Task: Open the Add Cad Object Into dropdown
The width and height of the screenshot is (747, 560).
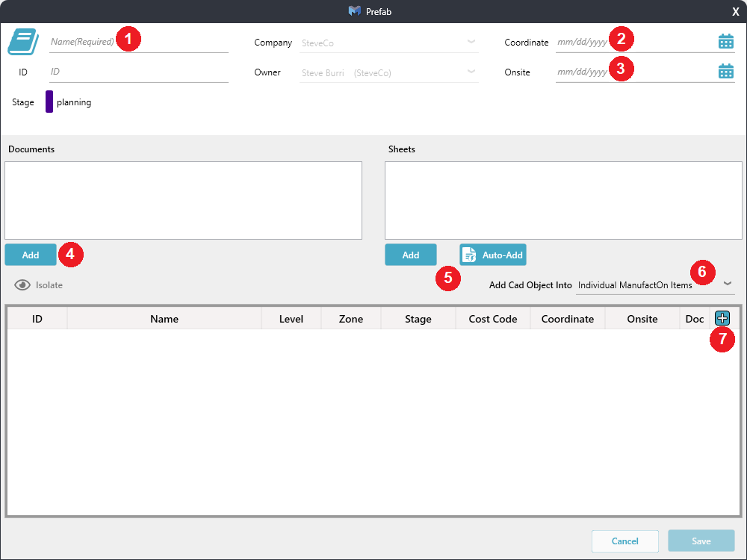Action: coord(728,284)
